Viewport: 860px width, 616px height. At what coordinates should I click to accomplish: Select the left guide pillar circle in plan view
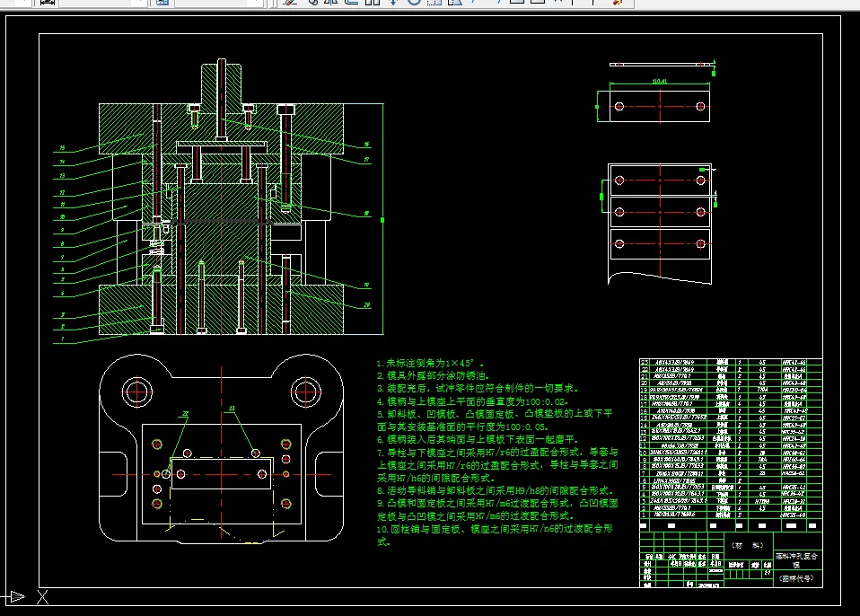click(x=137, y=391)
